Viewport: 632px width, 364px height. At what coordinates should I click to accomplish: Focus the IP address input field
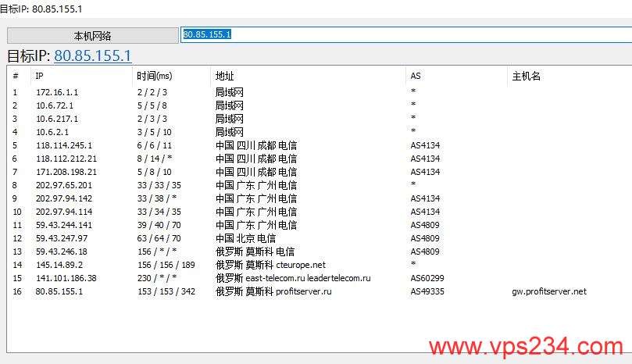[406, 34]
